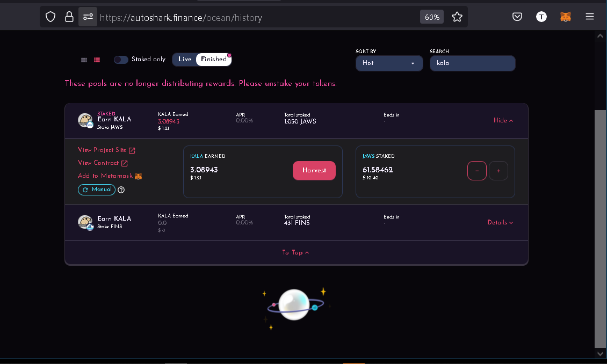Open the Pocket save icon
Image resolution: width=607 pixels, height=364 pixels.
517,17
